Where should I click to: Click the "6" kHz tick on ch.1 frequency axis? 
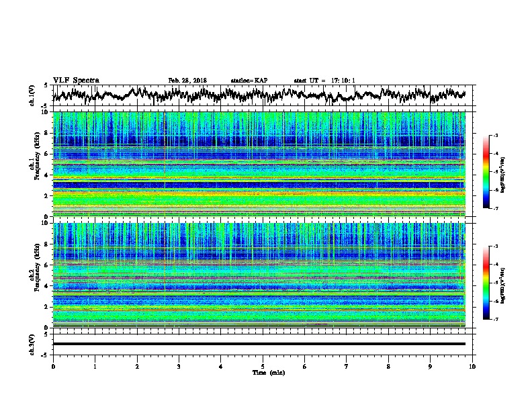pyautogui.click(x=47, y=154)
